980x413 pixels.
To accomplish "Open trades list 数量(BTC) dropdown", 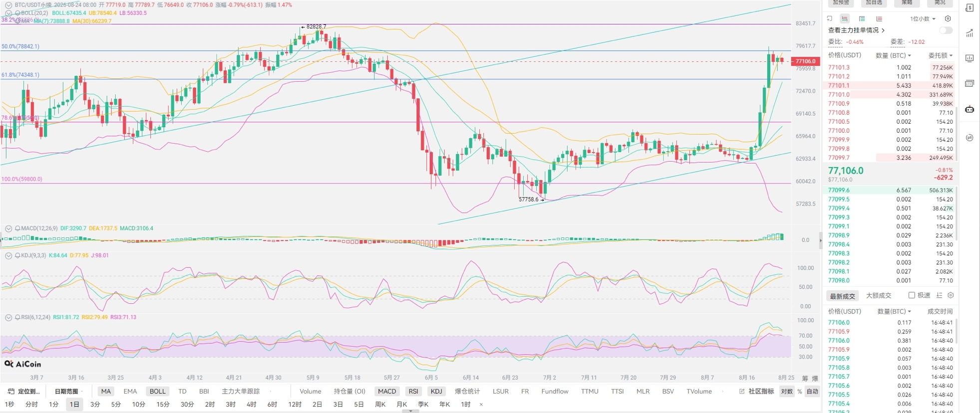I will tap(894, 311).
